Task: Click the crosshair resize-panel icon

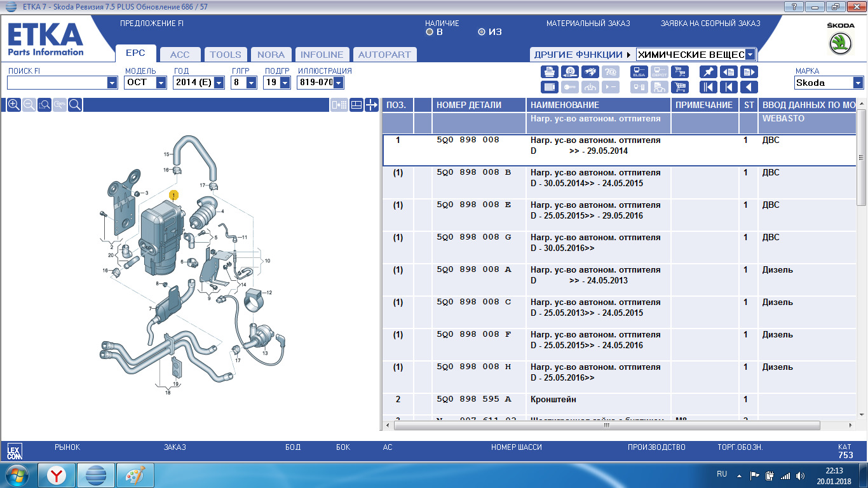Action: pos(371,105)
